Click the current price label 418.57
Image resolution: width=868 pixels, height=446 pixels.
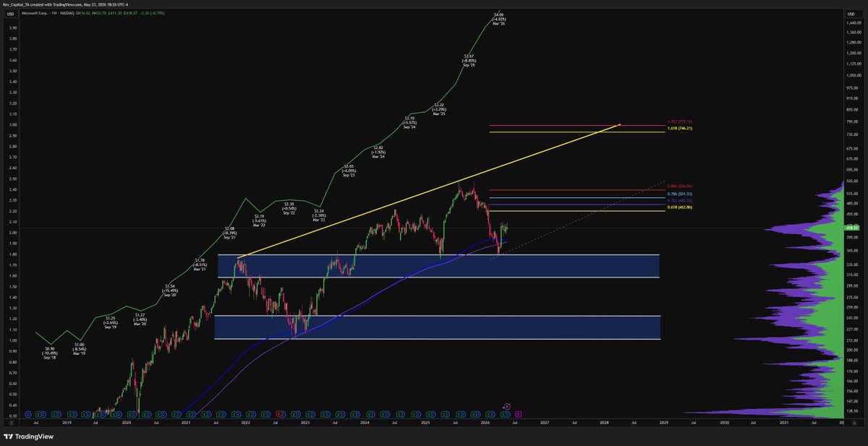pyautogui.click(x=851, y=228)
